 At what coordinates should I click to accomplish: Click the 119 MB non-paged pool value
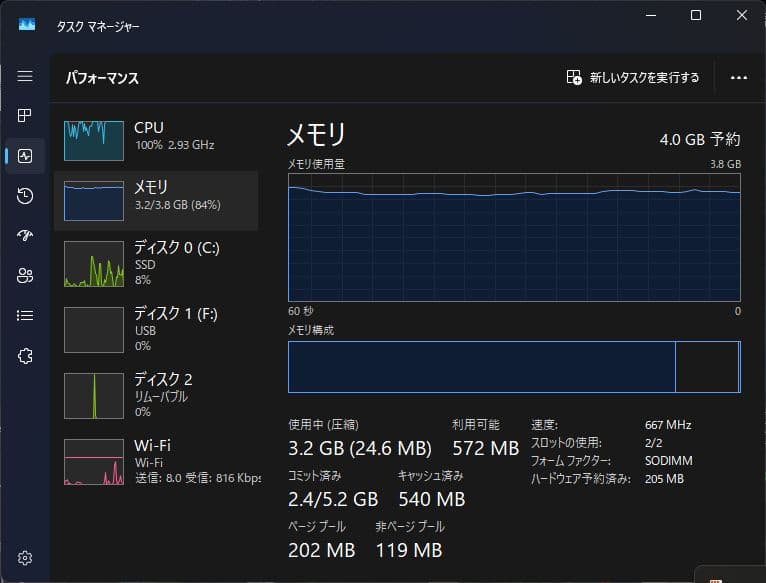pos(409,550)
